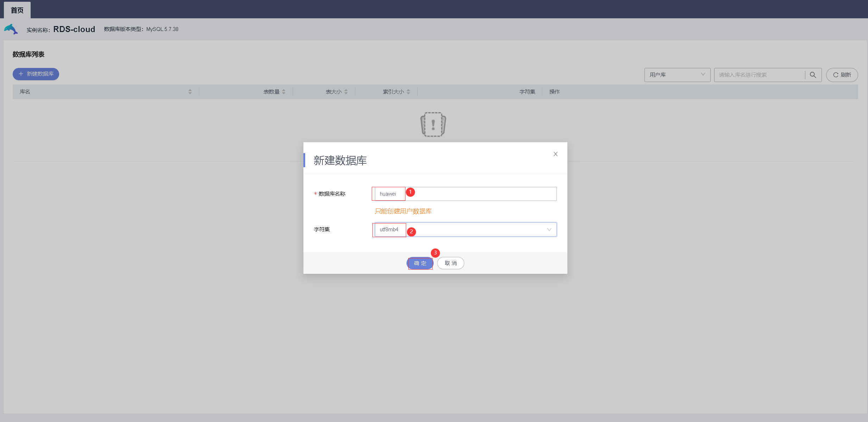Image resolution: width=868 pixels, height=422 pixels.
Task: Click the dolphin MySQL logo icon
Action: coord(11,29)
